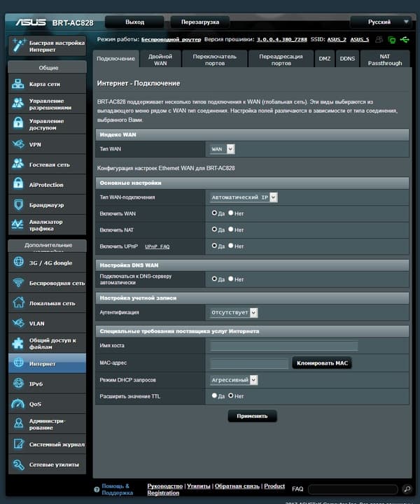Viewport: 420px width, 504px height.
Task: Click the 'Имя хоста' input field
Action: (x=283, y=346)
